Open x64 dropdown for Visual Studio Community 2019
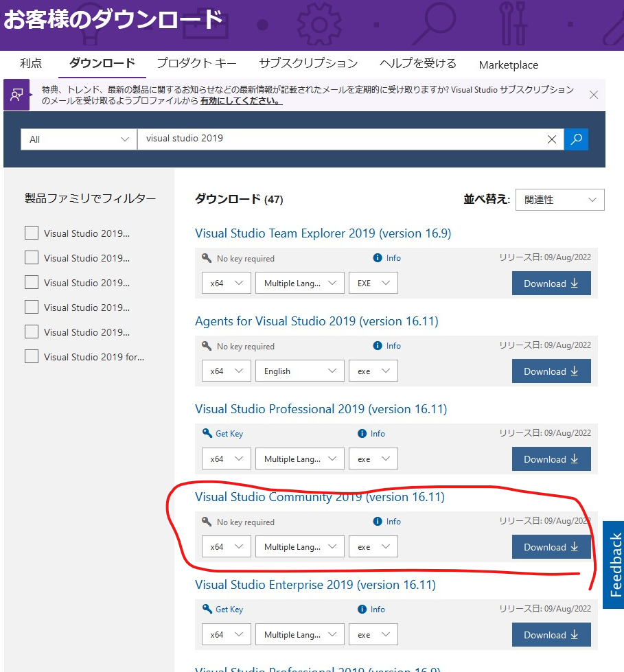Viewport: 624px width, 672px height. tap(227, 546)
